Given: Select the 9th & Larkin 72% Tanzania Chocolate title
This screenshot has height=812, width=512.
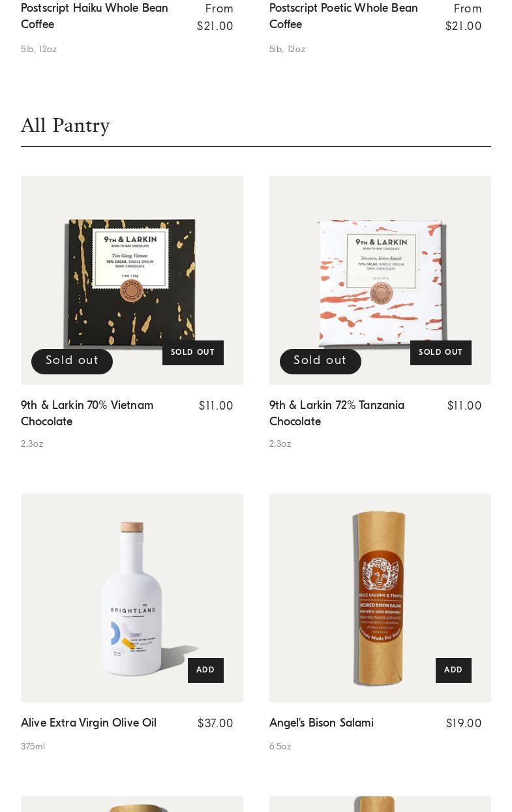Looking at the screenshot, I should click(x=337, y=414).
